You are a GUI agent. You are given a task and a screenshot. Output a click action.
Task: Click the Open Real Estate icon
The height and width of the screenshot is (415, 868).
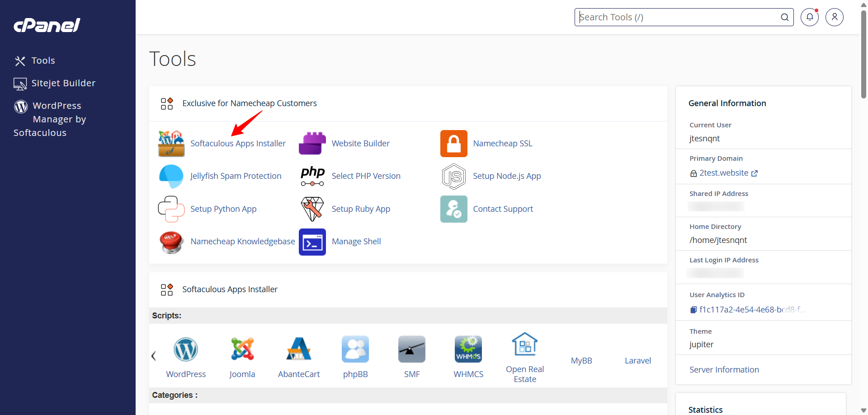coord(525,344)
